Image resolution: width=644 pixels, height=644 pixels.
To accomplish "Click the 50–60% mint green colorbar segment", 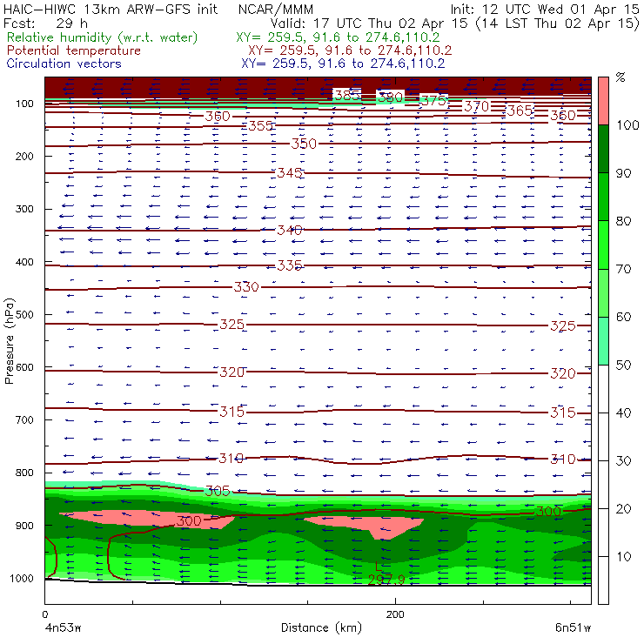I will pos(603,341).
